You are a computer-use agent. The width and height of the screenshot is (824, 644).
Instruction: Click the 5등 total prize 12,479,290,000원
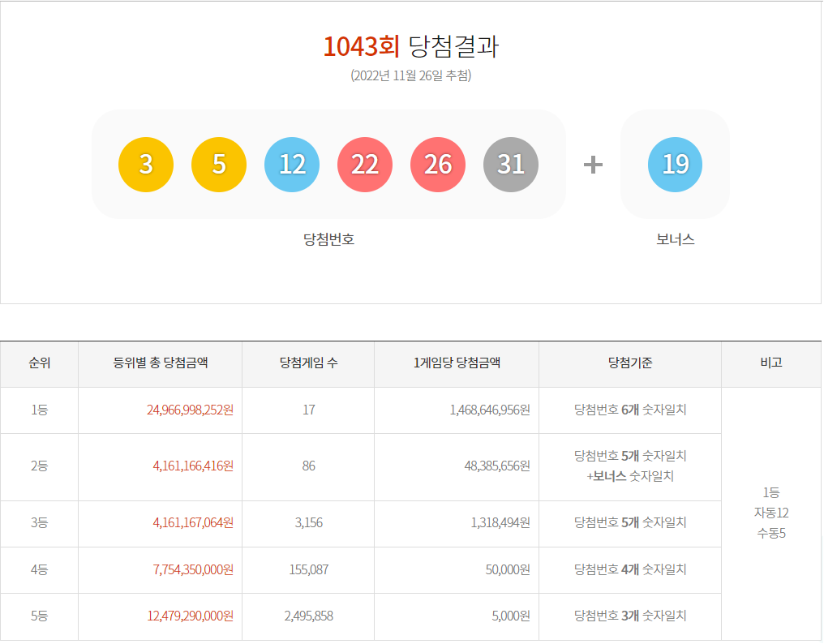pos(191,616)
